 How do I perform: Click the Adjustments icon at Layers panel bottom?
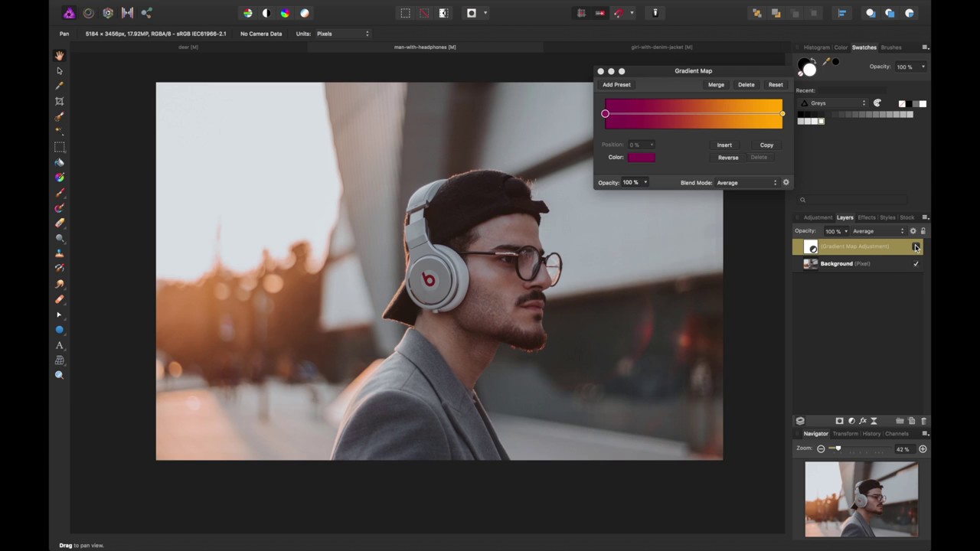pyautogui.click(x=851, y=421)
